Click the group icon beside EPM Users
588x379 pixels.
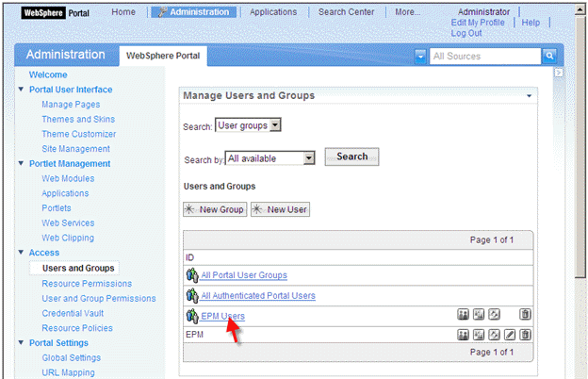(x=192, y=316)
